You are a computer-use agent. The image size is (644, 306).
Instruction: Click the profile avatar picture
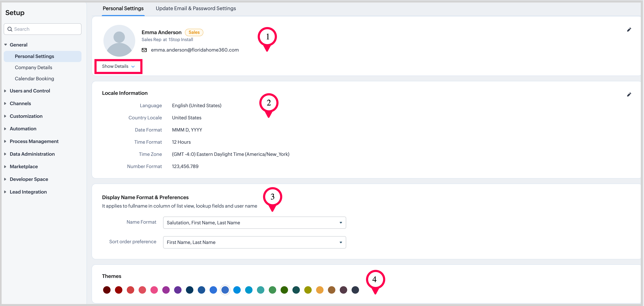(x=119, y=41)
